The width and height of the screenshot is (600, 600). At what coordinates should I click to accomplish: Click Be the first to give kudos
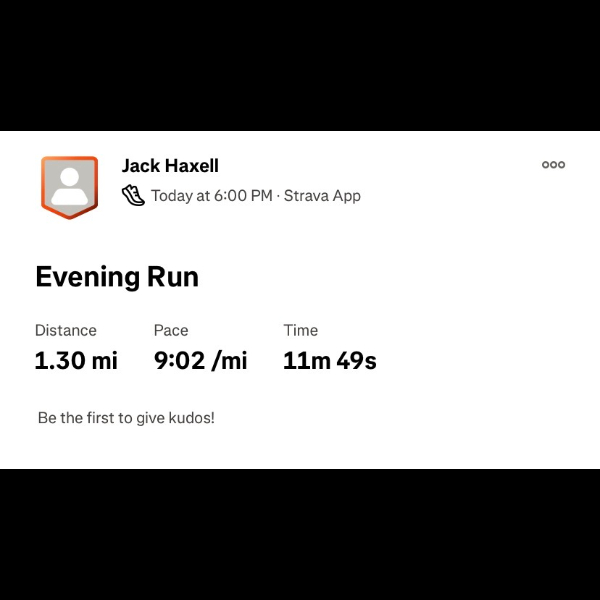pos(126,418)
